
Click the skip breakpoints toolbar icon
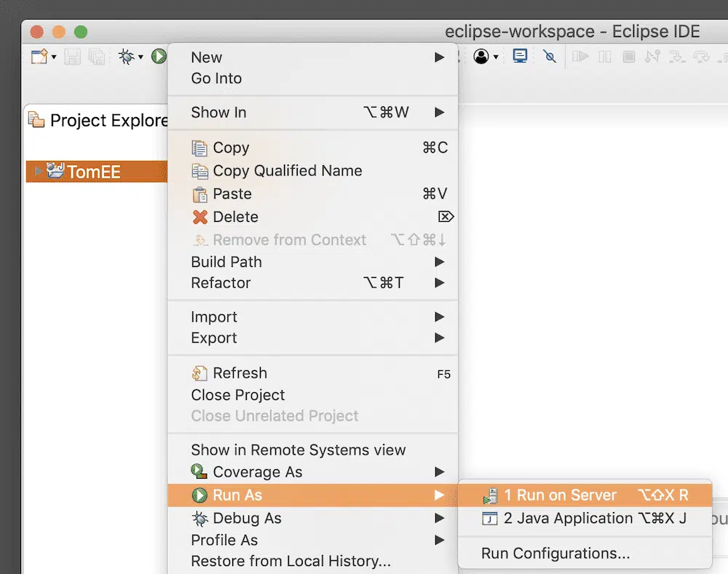pos(550,57)
